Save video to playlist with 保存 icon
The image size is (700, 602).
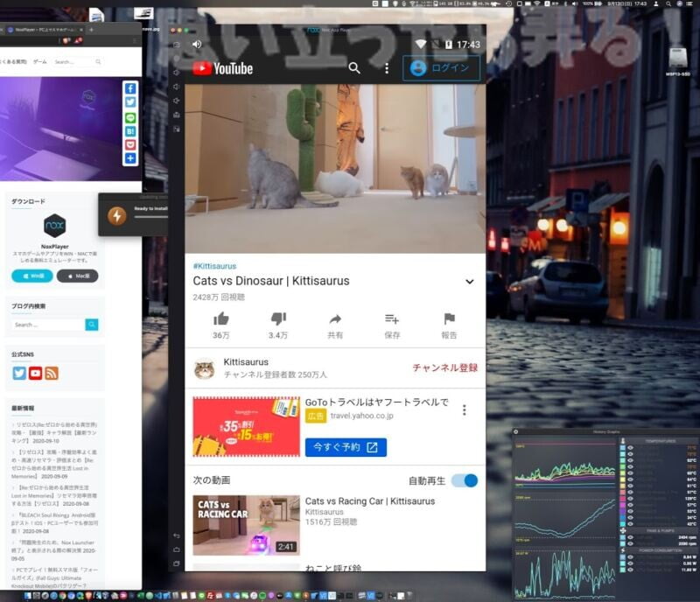392,318
